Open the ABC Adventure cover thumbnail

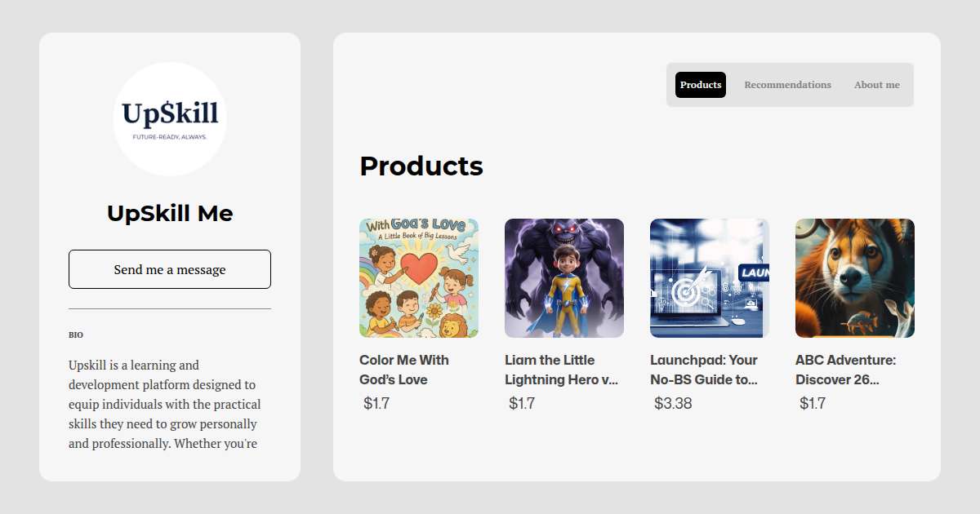tap(855, 278)
